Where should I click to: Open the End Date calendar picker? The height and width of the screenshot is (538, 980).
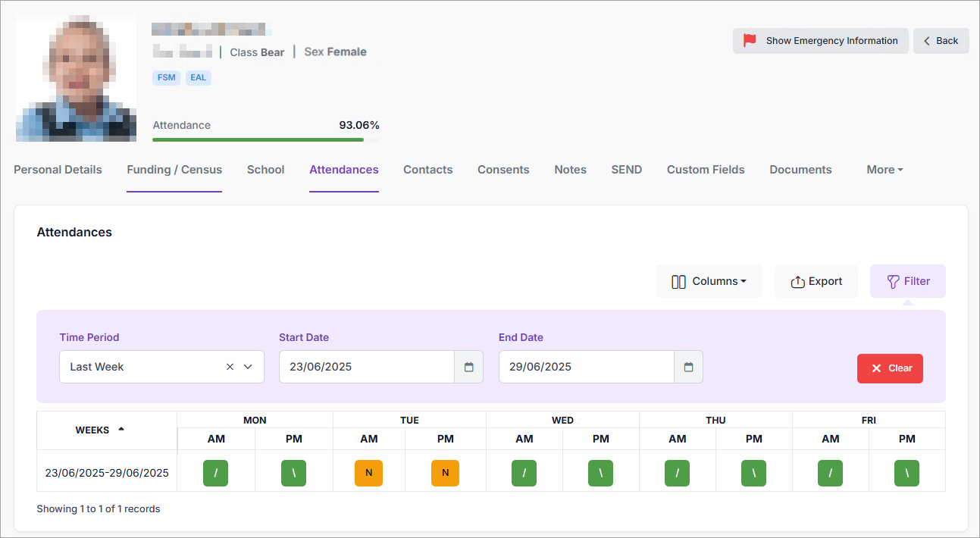tap(688, 367)
